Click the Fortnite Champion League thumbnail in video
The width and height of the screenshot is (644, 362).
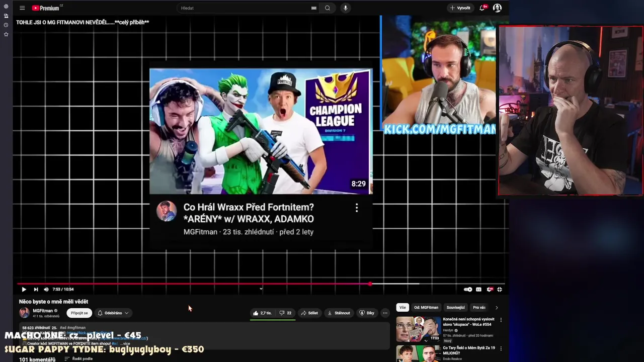click(261, 131)
